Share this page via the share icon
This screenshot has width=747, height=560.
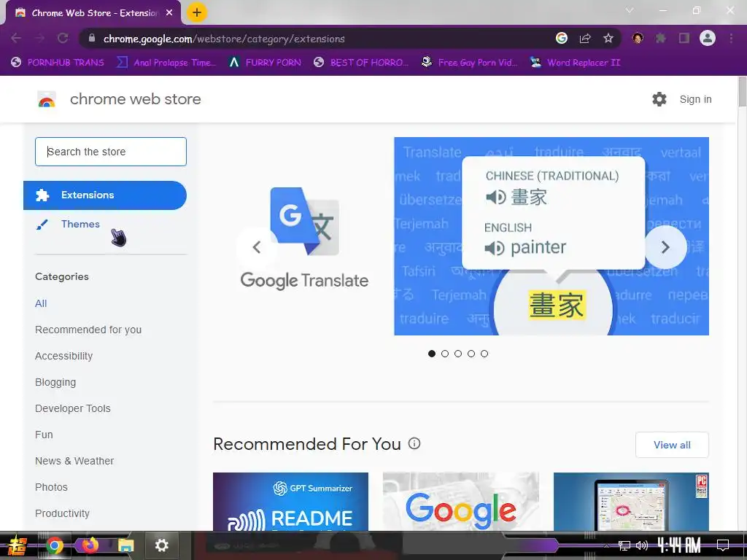585,38
